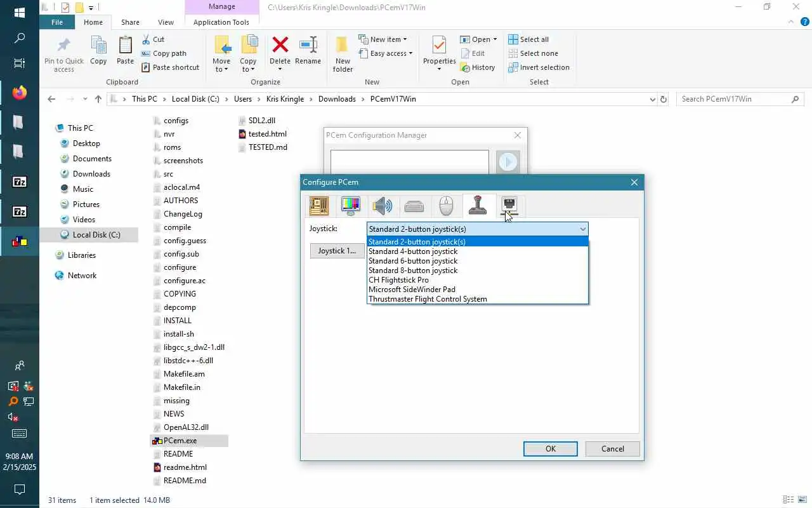The image size is (812, 508).
Task: Click OK in Configure PCem
Action: click(550, 448)
